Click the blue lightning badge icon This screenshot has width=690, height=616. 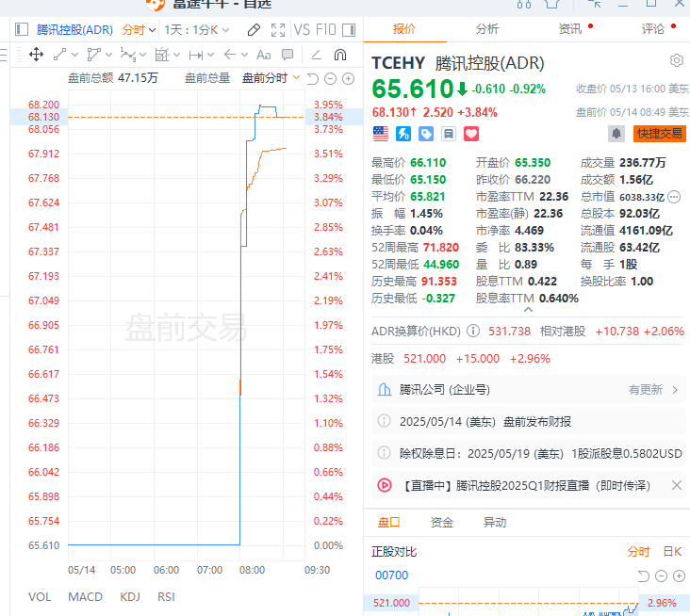coord(403,134)
